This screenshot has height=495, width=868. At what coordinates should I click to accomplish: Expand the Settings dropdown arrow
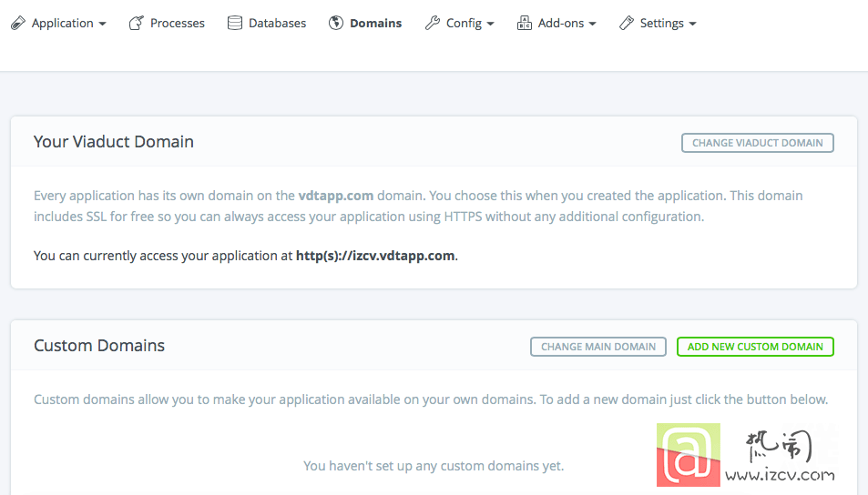pyautogui.click(x=692, y=24)
